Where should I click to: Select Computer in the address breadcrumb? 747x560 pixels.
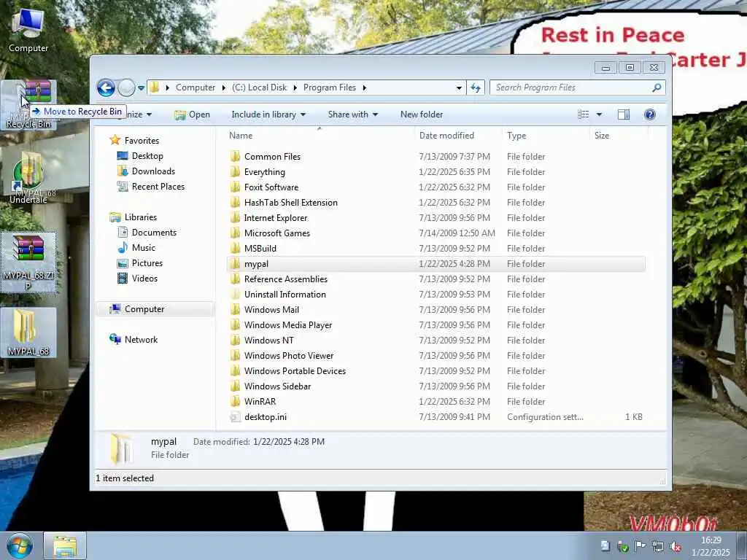(196, 87)
